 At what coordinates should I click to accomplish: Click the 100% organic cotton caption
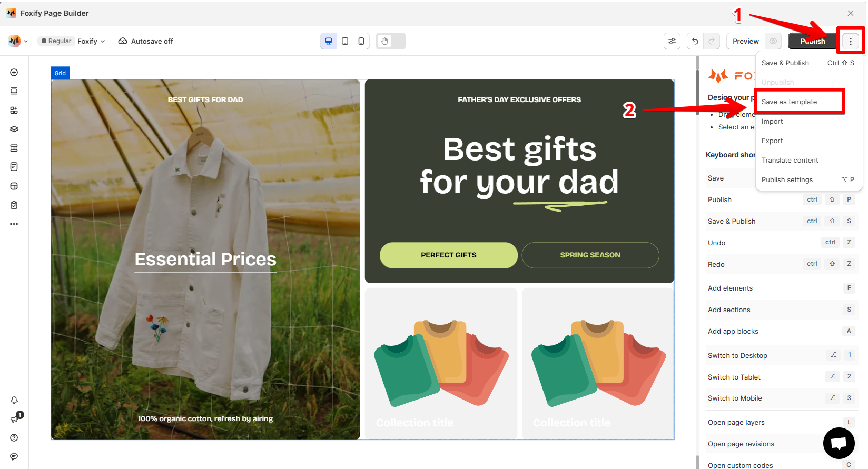pos(205,418)
